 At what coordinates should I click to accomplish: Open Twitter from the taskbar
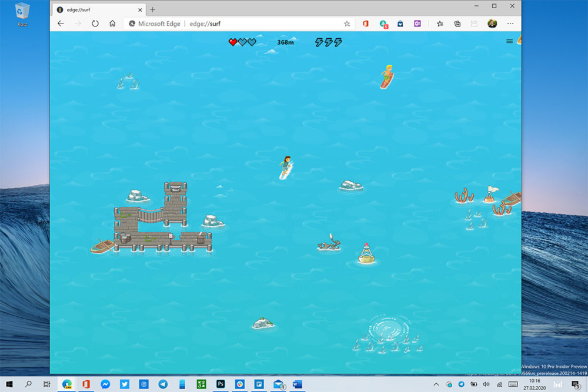click(x=125, y=384)
